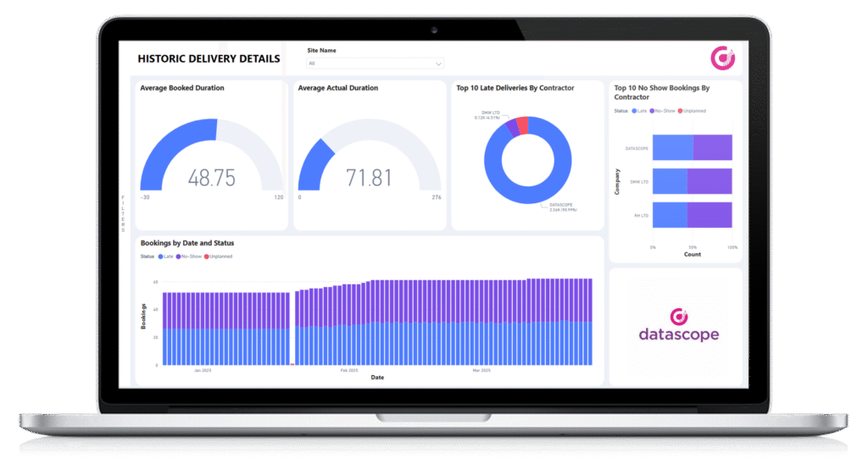Select the RH LTD bar's blue segment

[x=670, y=215]
